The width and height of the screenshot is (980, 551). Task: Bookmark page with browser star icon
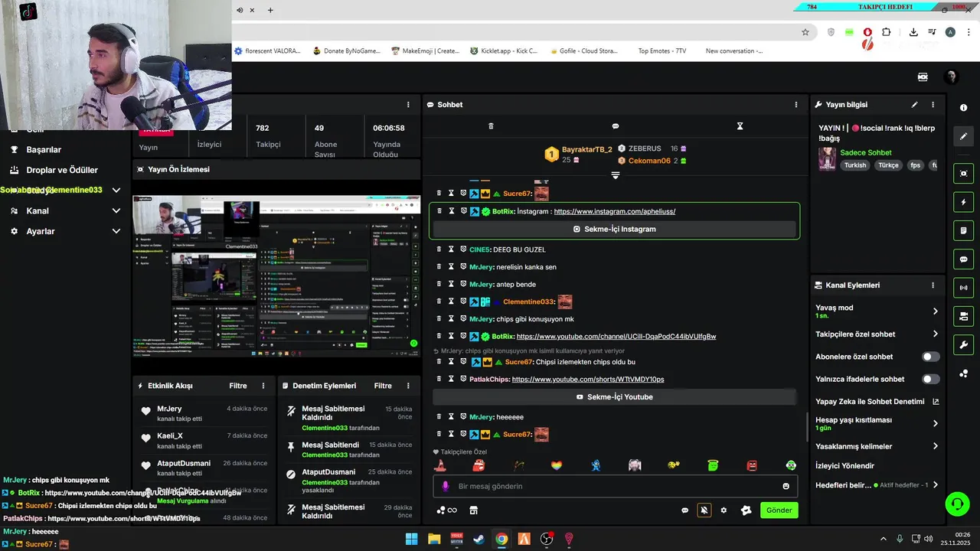coord(805,32)
